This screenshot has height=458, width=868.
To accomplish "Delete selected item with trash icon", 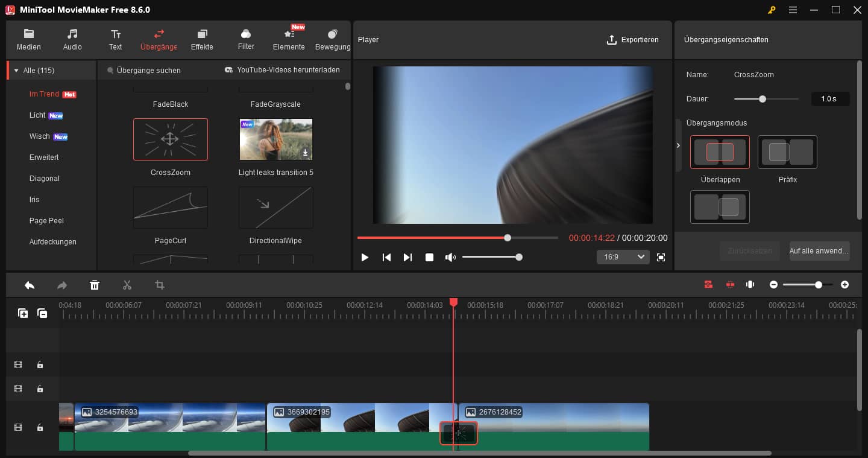I will pos(95,285).
